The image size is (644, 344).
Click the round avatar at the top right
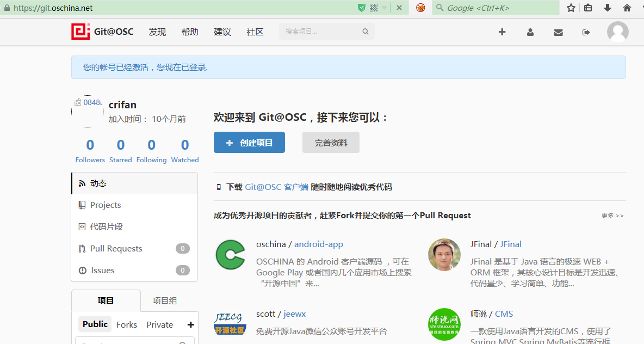[618, 32]
